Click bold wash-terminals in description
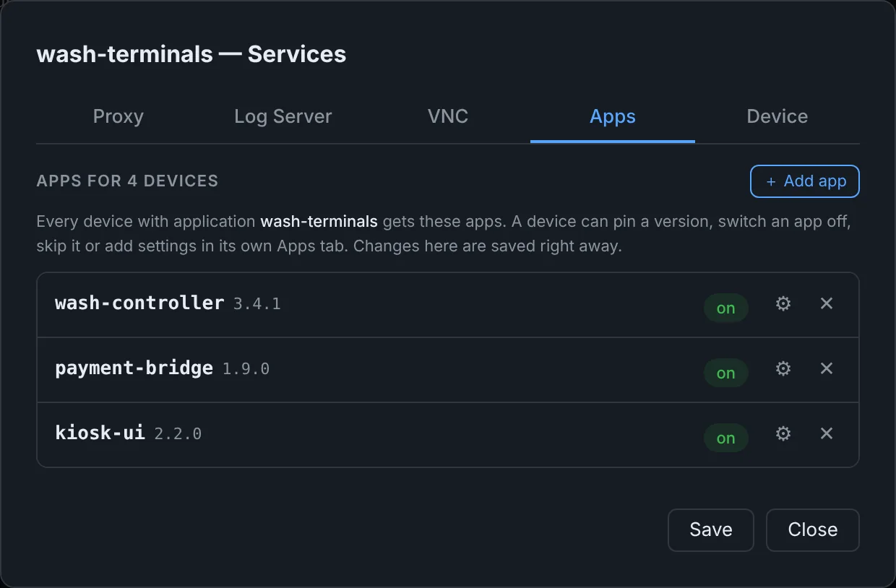The height and width of the screenshot is (588, 896). pos(319,222)
